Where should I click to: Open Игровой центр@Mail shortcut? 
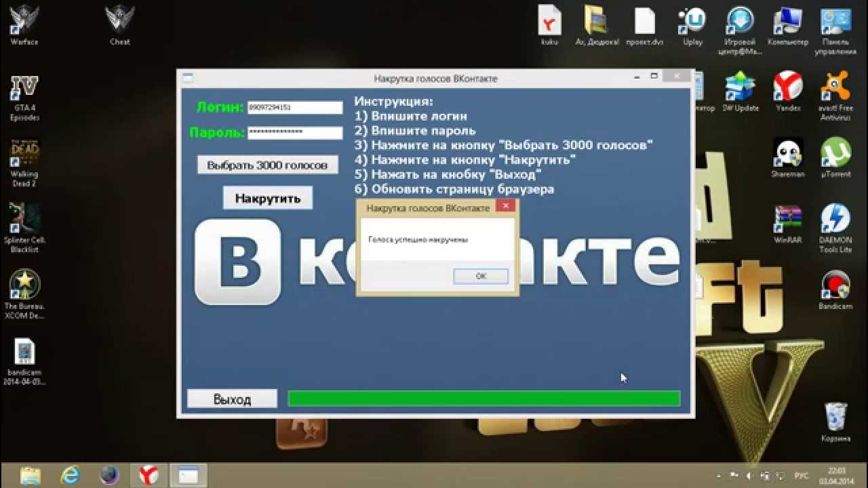[741, 30]
